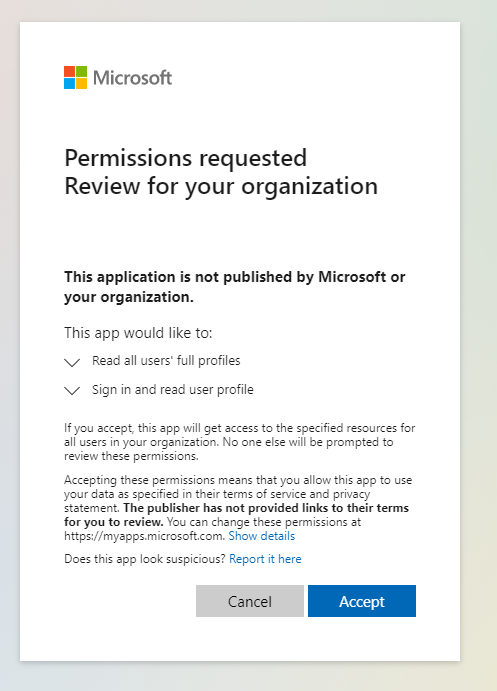
Task: Select the "Sign in and read user profile" label
Action: pyautogui.click(x=173, y=390)
